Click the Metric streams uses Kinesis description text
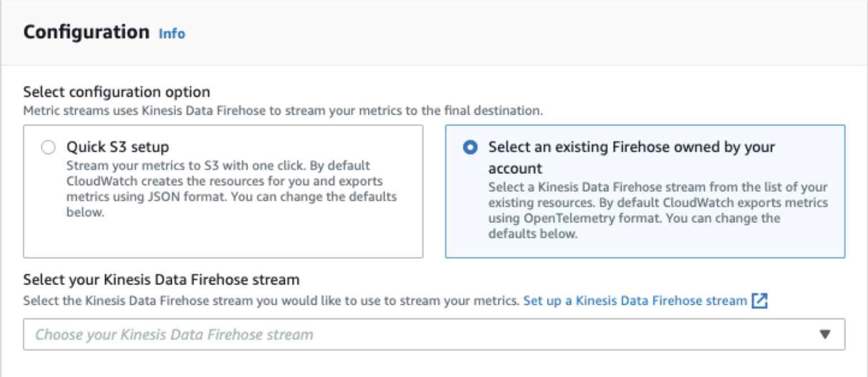Image resolution: width=868 pixels, height=377 pixels. [x=283, y=110]
